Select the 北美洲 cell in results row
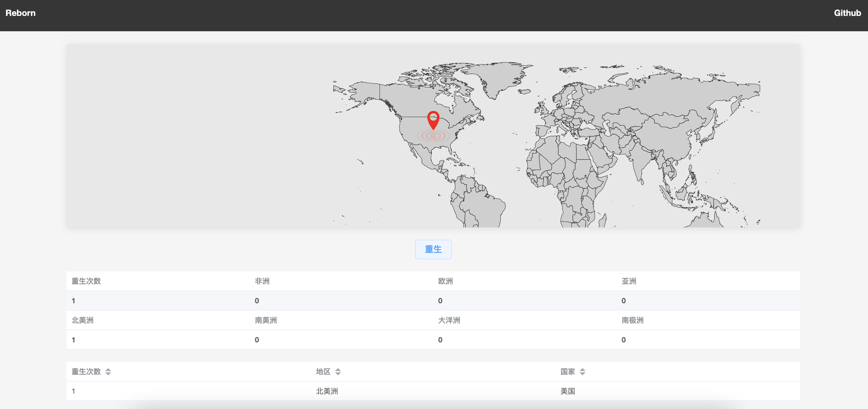The image size is (868, 409). coord(326,391)
